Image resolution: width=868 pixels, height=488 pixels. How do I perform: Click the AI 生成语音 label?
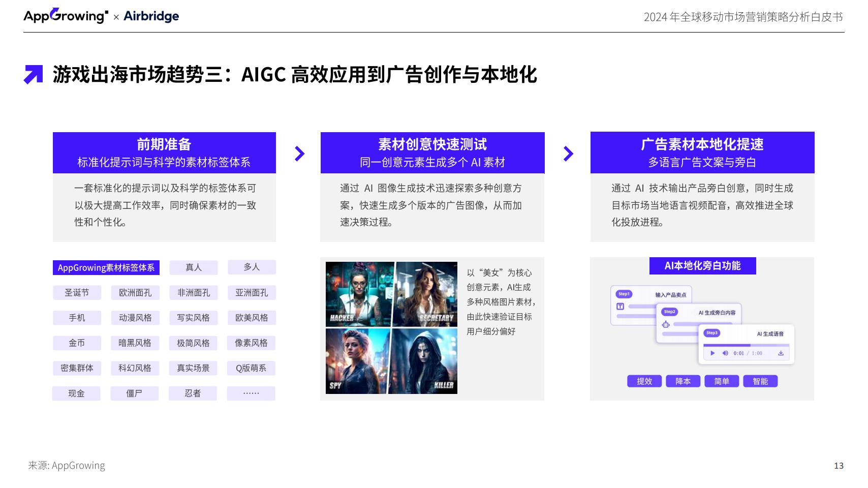[x=770, y=334]
